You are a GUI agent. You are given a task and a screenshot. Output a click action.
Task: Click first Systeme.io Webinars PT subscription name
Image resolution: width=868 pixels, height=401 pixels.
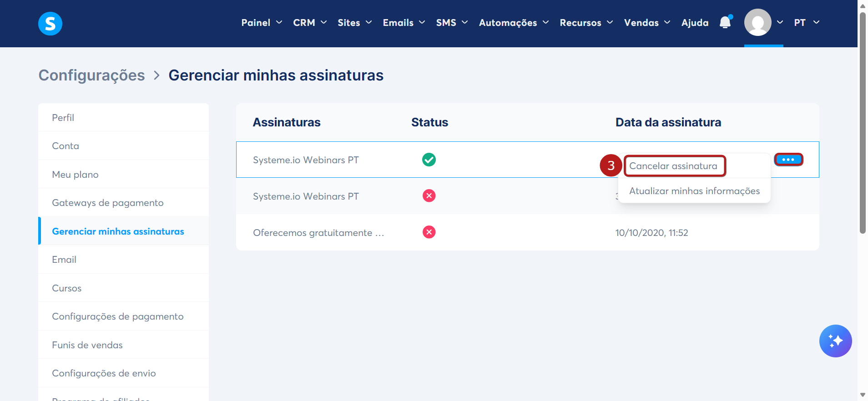pyautogui.click(x=306, y=160)
